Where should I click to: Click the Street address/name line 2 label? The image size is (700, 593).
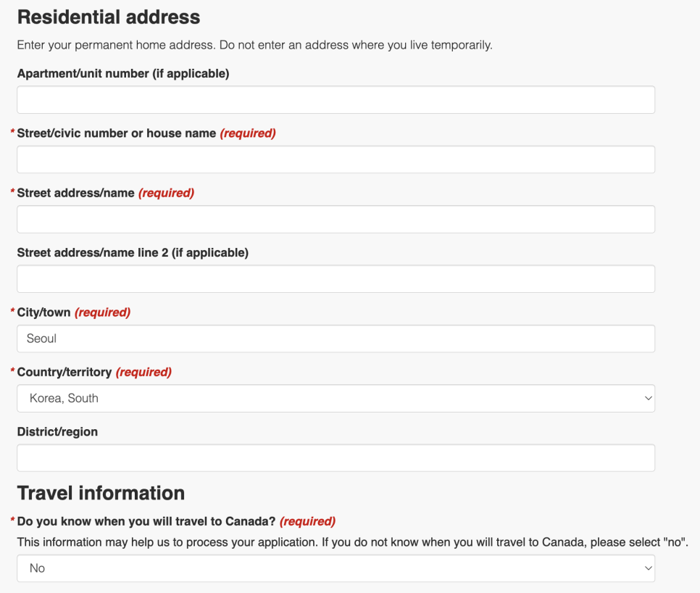point(133,253)
